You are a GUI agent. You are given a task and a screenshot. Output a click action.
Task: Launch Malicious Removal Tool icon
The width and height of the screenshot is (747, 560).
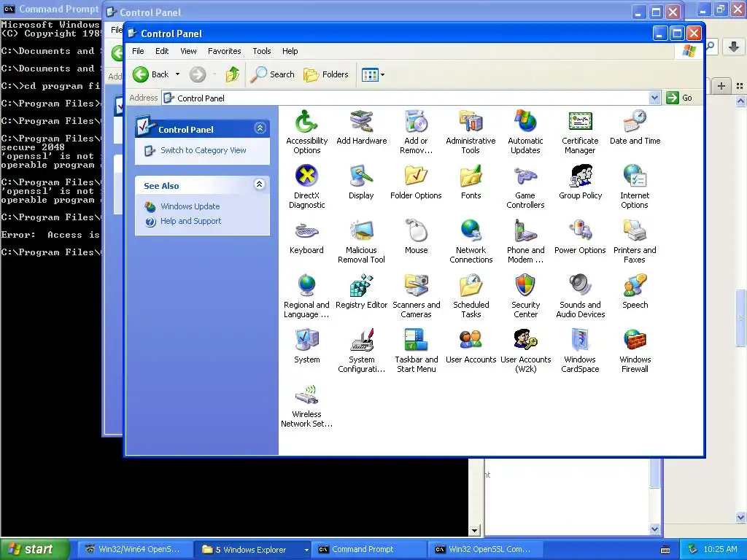point(361,242)
